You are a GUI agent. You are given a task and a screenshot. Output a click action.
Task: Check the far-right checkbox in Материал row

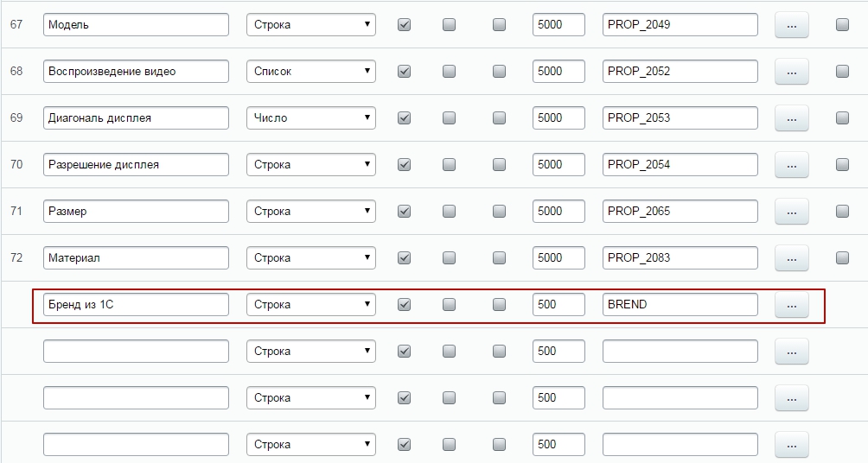point(842,258)
